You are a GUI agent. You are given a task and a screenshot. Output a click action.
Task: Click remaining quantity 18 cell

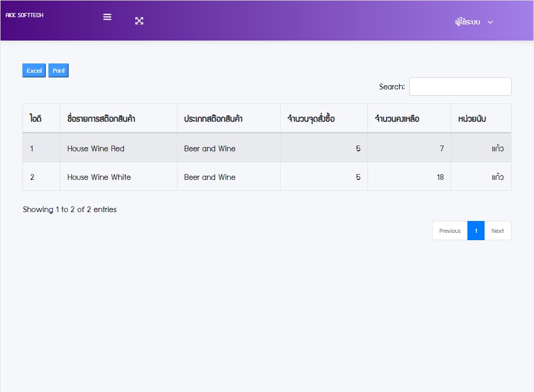(x=440, y=177)
